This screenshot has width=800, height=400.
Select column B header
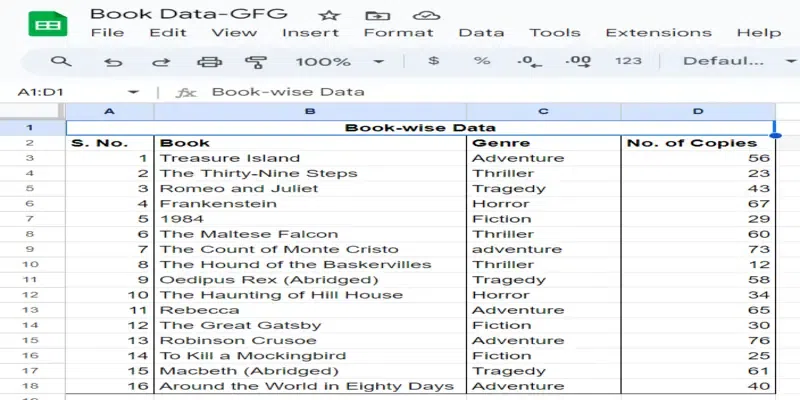(x=310, y=111)
